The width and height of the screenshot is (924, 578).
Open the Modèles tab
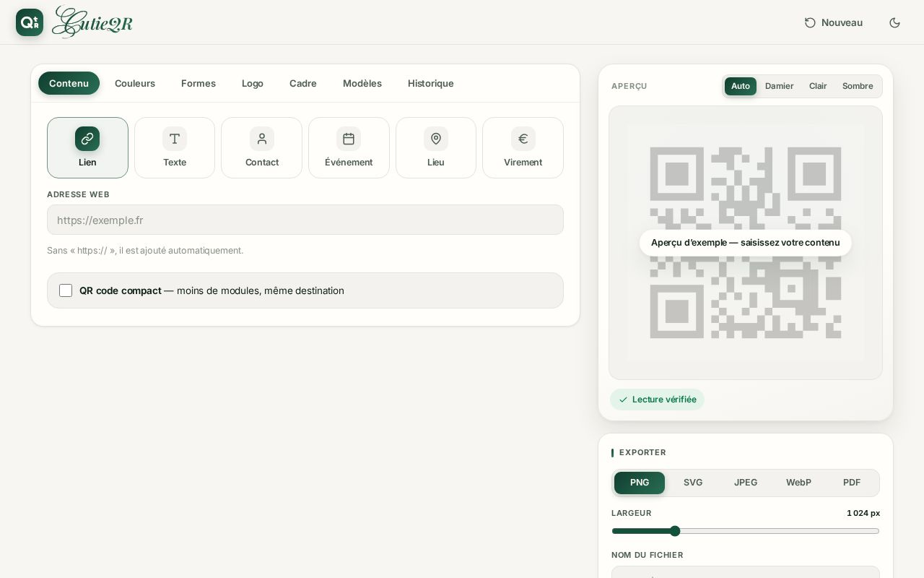pyautogui.click(x=362, y=83)
